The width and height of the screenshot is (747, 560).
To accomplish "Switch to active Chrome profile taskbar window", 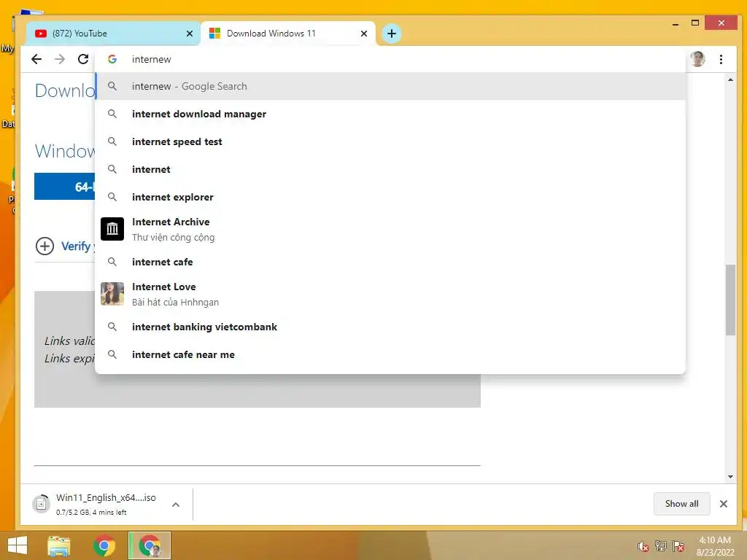I will point(150,545).
